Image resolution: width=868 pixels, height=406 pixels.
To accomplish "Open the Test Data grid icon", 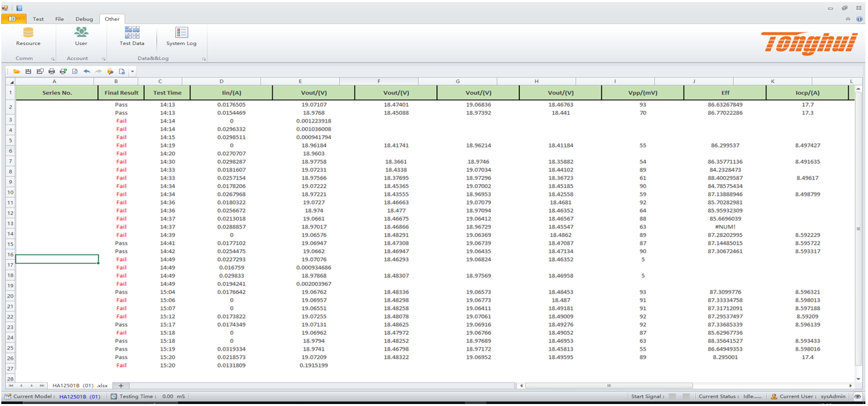I will click(132, 33).
